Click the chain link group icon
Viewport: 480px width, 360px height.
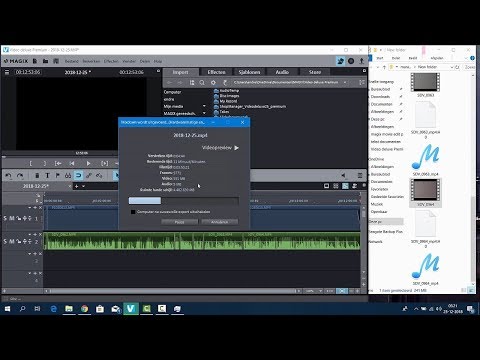(89, 175)
